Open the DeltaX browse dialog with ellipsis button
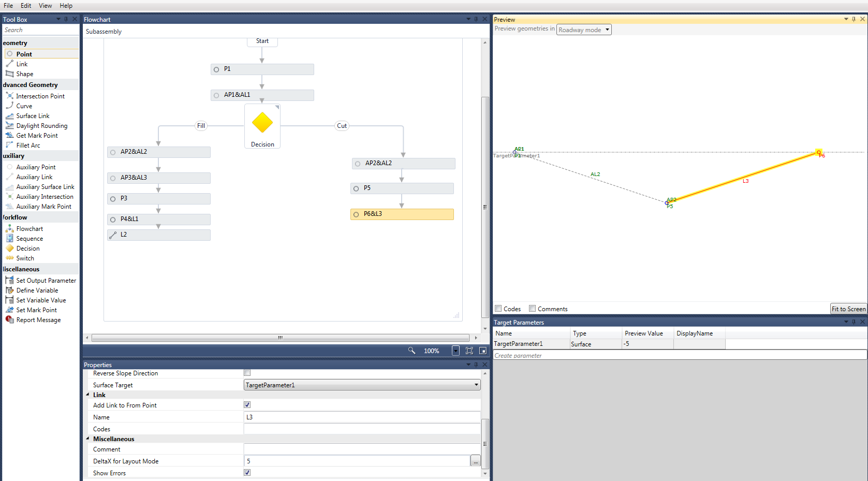 point(475,460)
